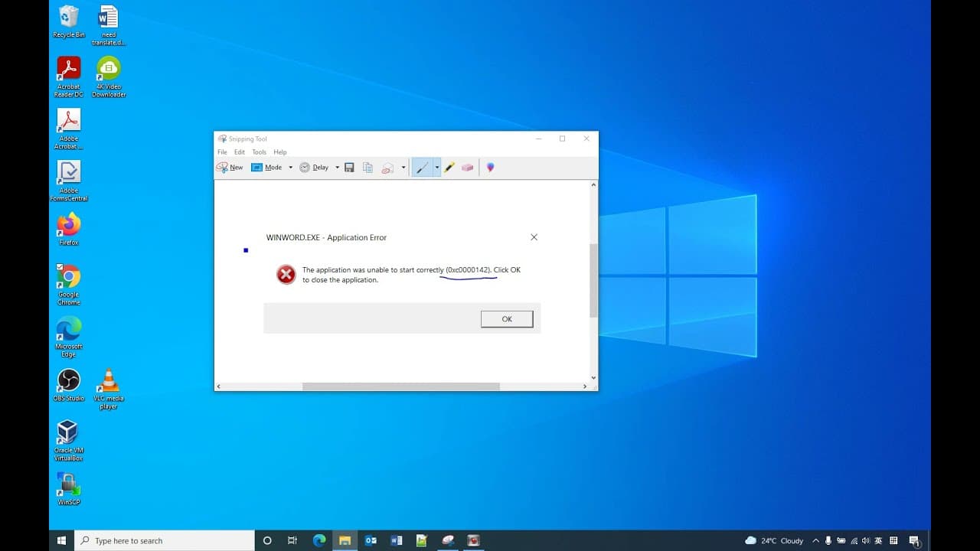Click New snip in Snipping Tool
Viewport: 980px width, 551px height.
(x=230, y=168)
